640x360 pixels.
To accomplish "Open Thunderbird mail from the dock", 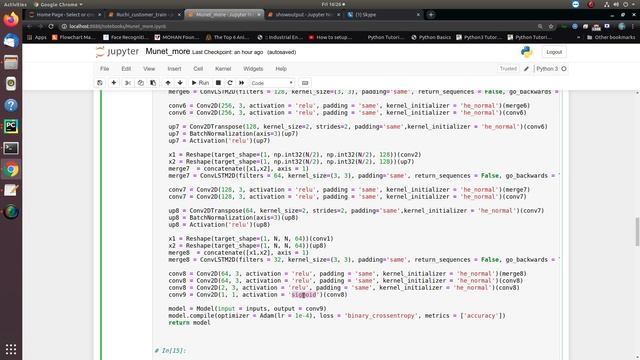I will click(x=11, y=41).
